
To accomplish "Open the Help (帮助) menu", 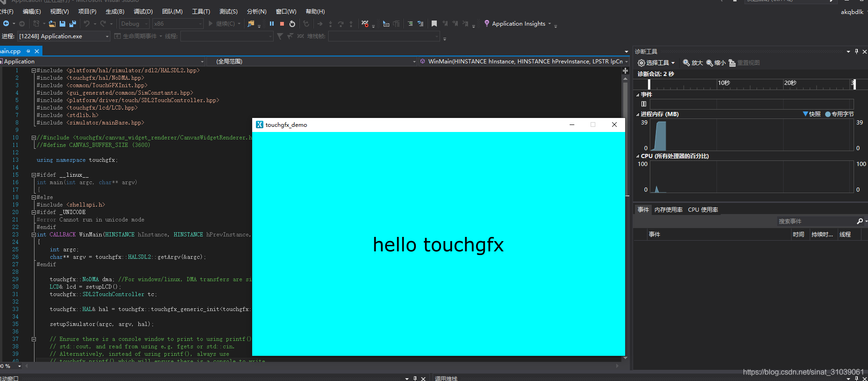I will tap(315, 11).
